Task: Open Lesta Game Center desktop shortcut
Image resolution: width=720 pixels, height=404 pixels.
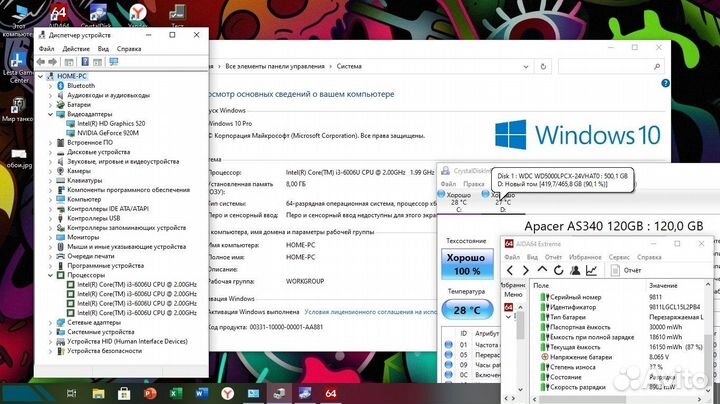Action: 17,67
